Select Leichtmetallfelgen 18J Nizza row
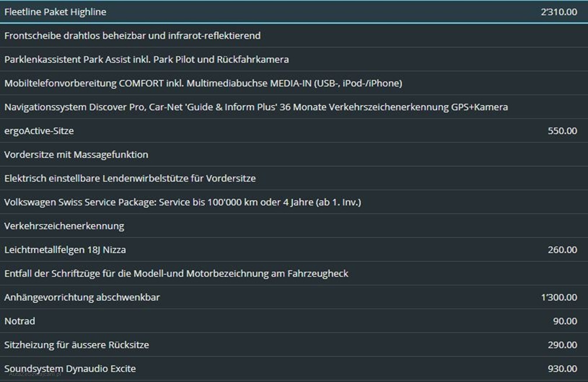The image size is (588, 382). point(294,249)
